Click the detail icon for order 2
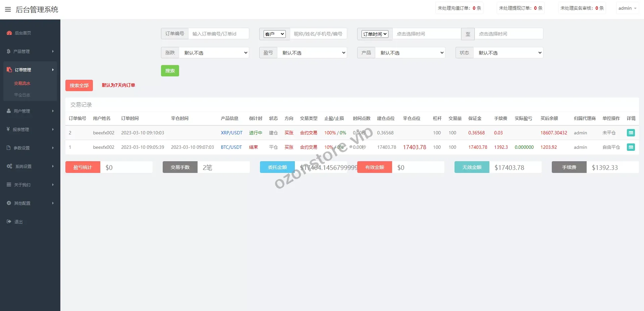Viewport: 644px width, 311px height. (631, 133)
